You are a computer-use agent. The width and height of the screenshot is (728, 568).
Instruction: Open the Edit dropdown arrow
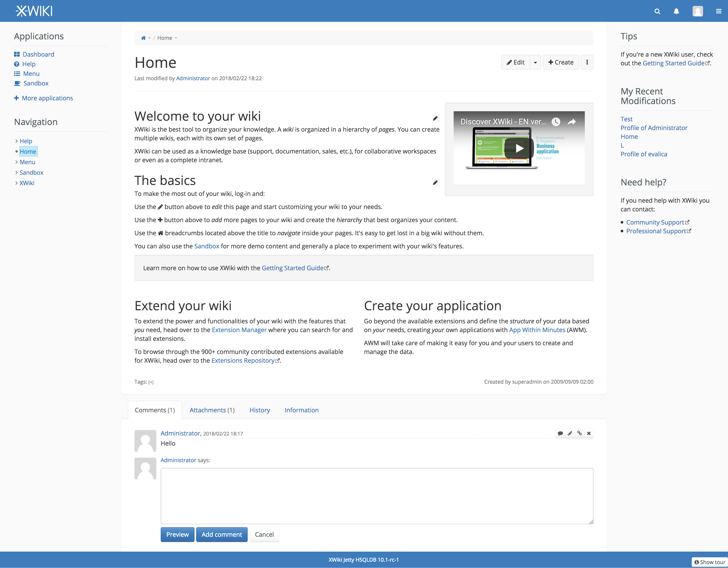535,62
